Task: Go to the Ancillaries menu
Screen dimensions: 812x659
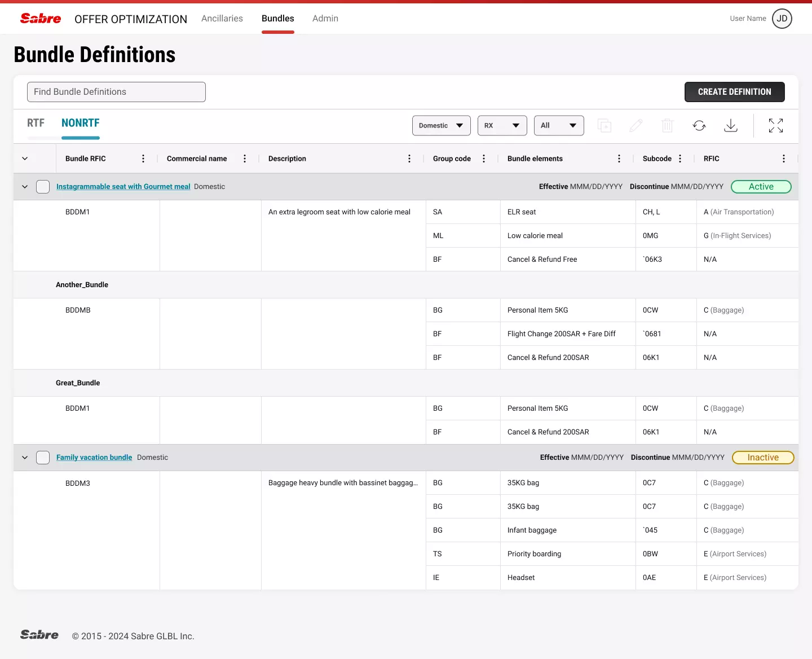Action: [x=222, y=19]
